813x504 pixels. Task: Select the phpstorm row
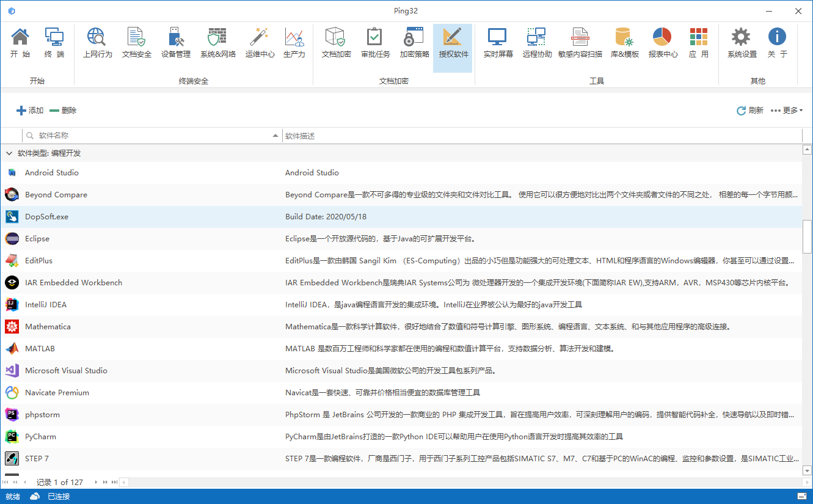[x=401, y=415]
